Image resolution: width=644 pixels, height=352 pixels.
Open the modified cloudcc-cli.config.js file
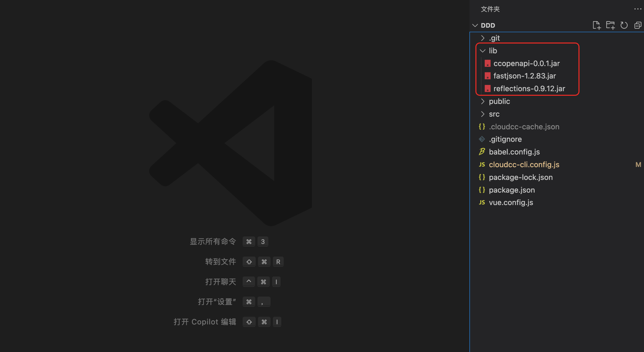[x=524, y=165]
